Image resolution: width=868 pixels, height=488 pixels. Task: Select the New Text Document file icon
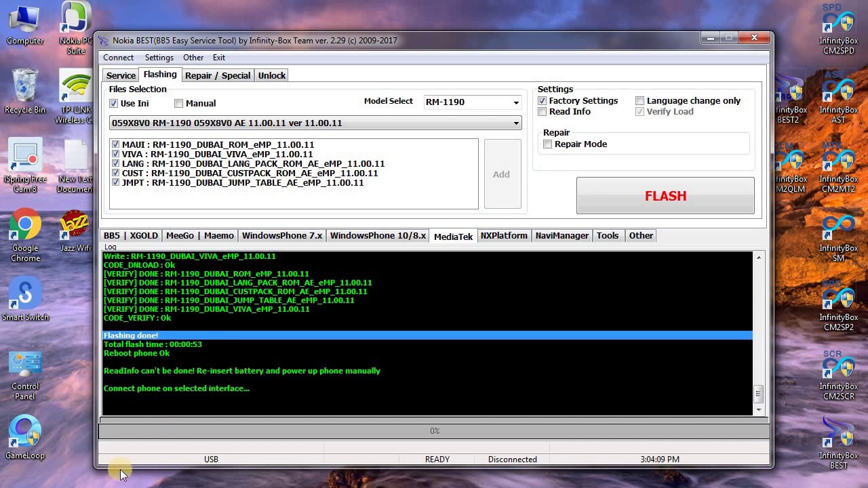click(x=76, y=166)
